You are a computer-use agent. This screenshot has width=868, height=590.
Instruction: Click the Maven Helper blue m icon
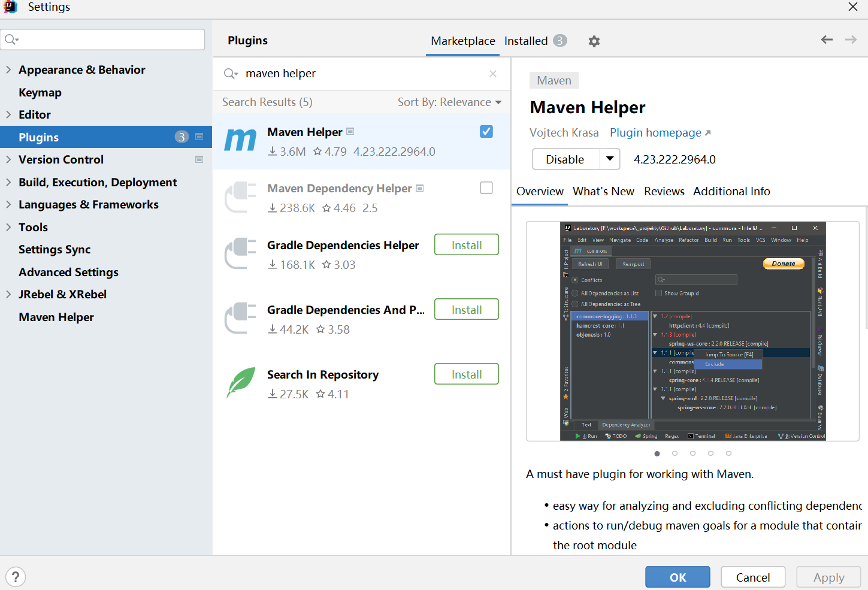240,141
